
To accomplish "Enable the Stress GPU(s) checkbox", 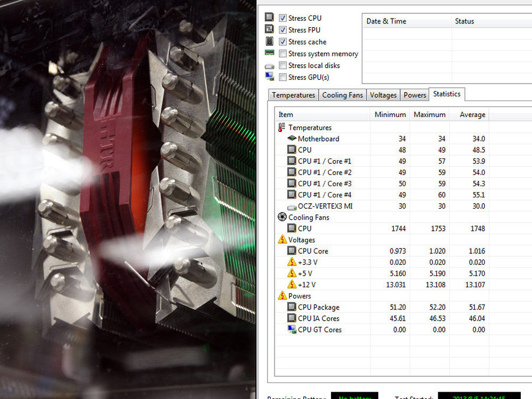I will click(282, 77).
